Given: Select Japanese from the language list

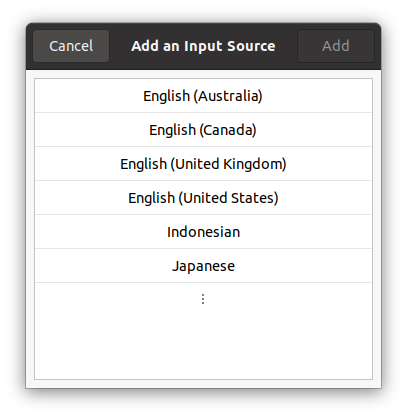Looking at the screenshot, I should tap(203, 266).
